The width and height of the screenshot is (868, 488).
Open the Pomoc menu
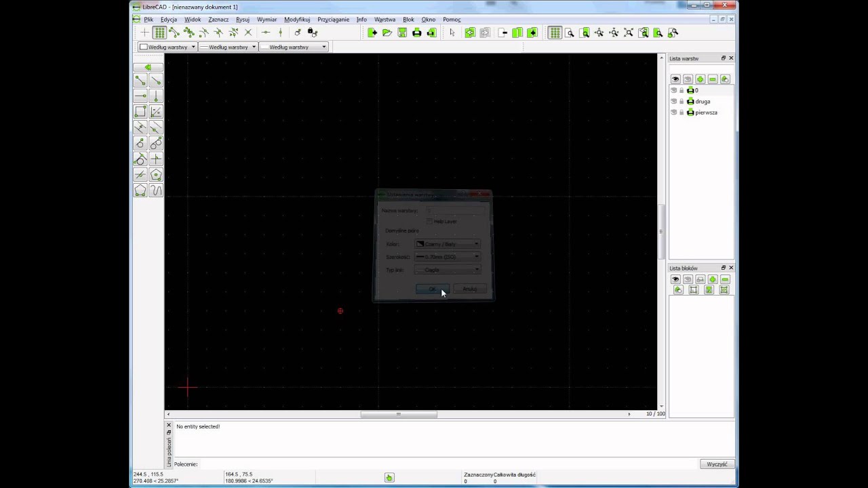pos(452,20)
